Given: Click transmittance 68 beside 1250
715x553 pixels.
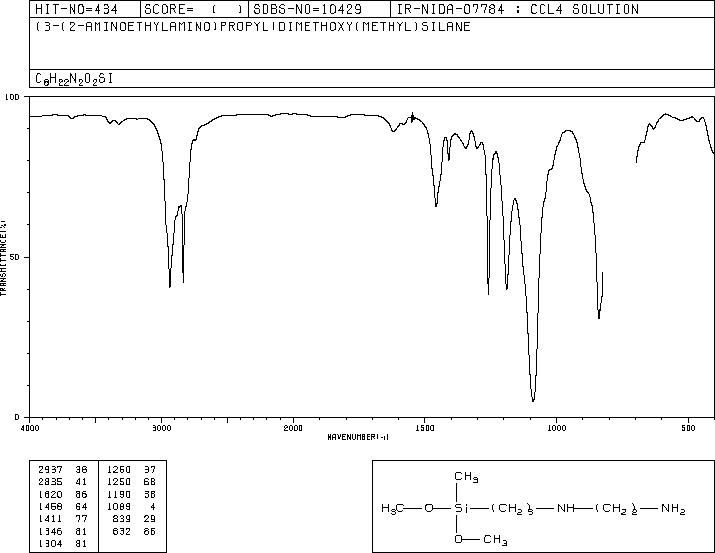Looking at the screenshot, I should pyautogui.click(x=150, y=482).
